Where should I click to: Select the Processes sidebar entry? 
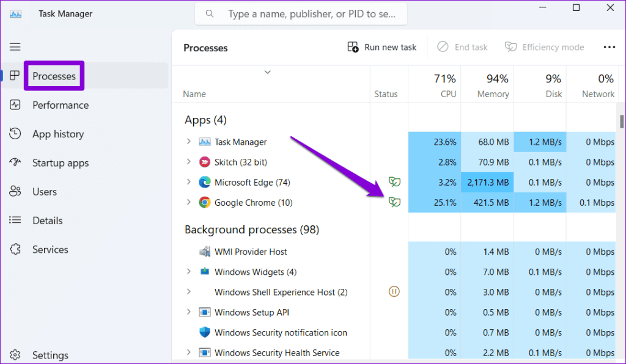54,75
